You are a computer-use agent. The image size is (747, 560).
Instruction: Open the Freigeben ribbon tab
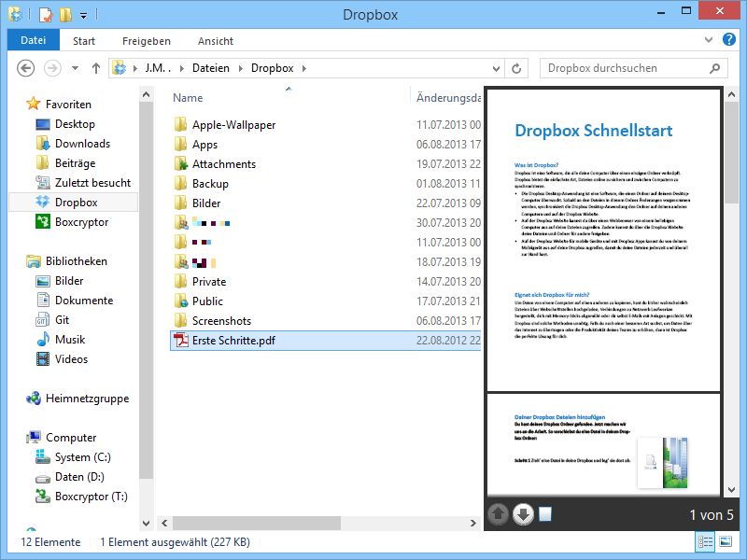147,41
